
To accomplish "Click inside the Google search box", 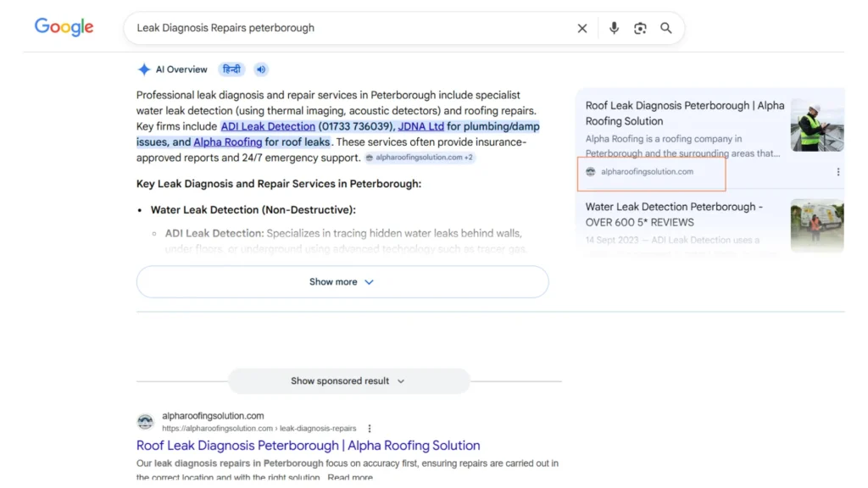I will (x=348, y=28).
